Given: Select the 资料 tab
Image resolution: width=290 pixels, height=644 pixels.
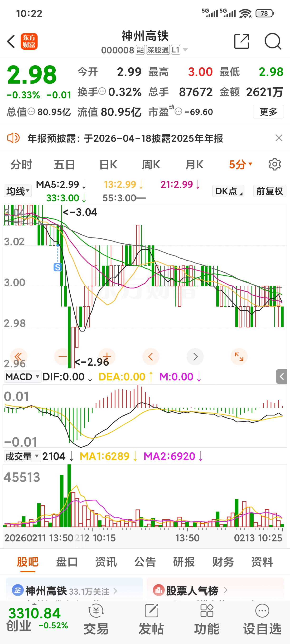Looking at the screenshot, I should (x=262, y=562).
